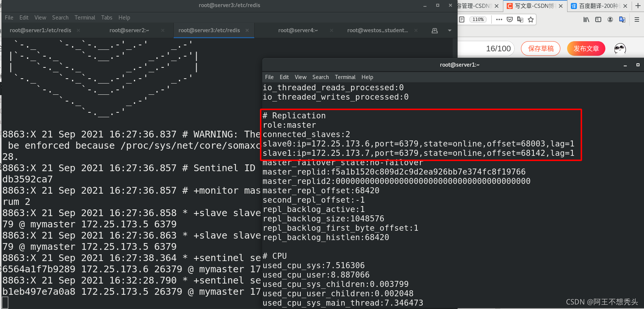Open Terminal menu in server1 terminal window
Screen dimensions: 644x309
click(345, 77)
